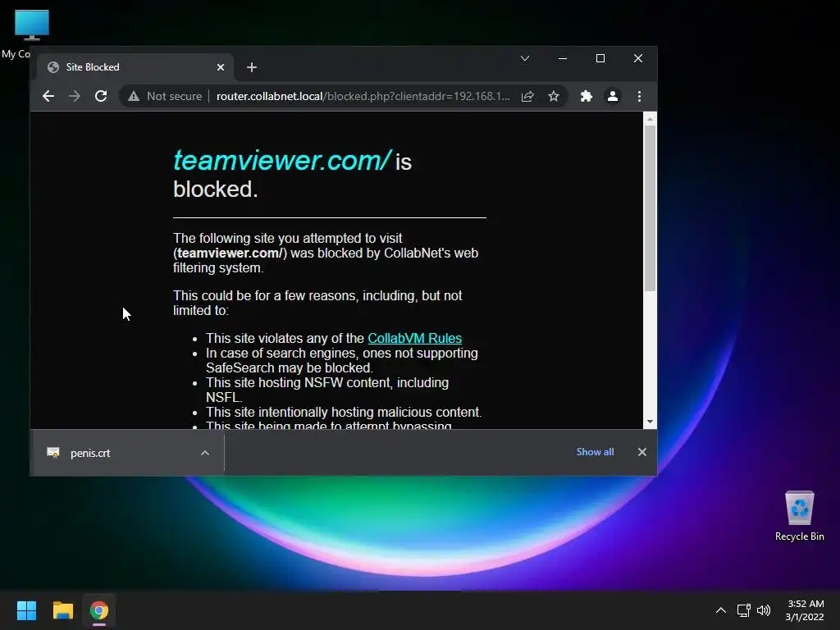840x630 pixels.
Task: Click the teamviewer.com/ heading text
Action: [282, 160]
